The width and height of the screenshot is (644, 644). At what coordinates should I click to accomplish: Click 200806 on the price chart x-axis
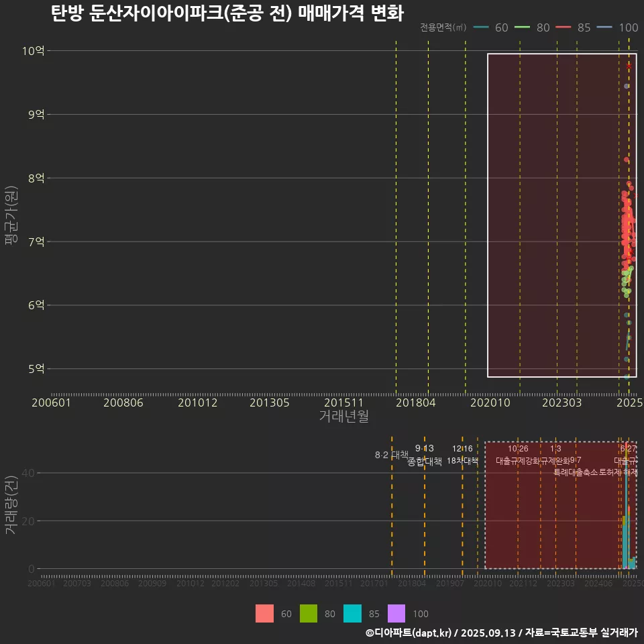pos(123,402)
